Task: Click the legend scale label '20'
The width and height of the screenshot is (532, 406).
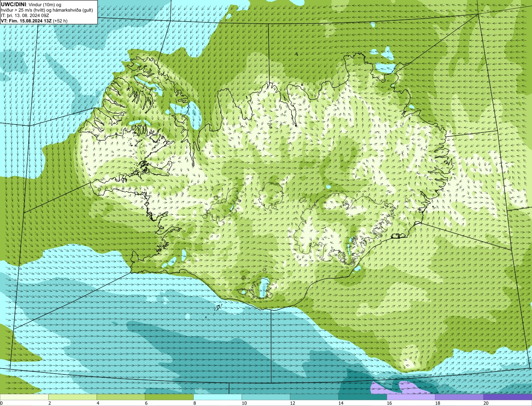Action: [486, 403]
